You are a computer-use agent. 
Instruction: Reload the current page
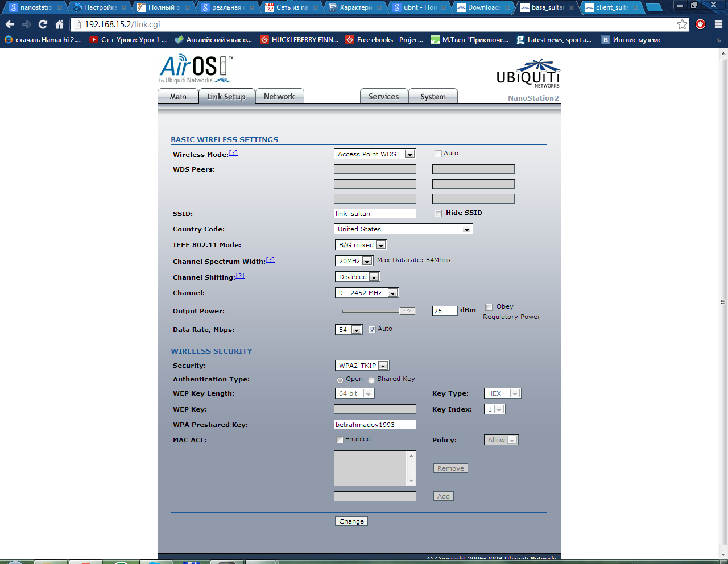(43, 24)
